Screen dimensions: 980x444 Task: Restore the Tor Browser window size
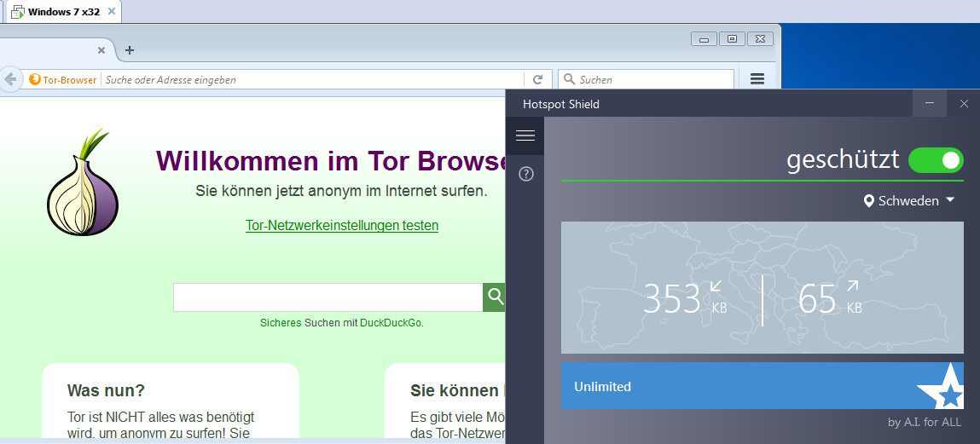click(x=732, y=38)
